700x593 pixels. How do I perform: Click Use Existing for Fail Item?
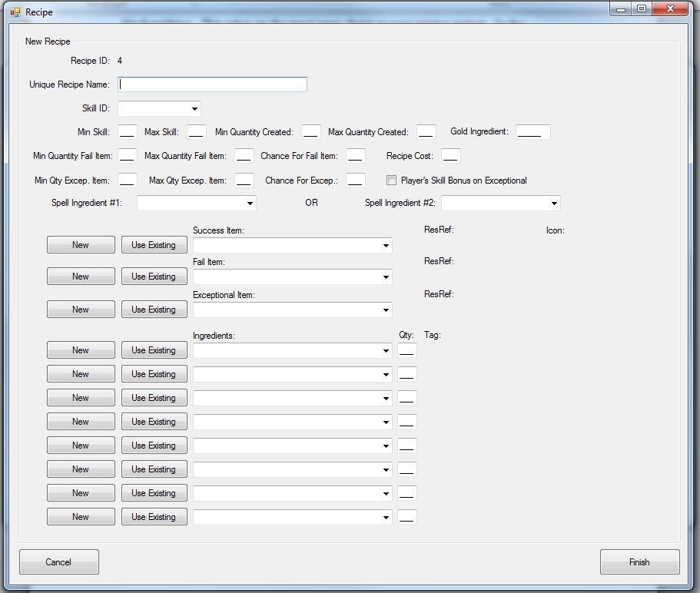click(x=154, y=277)
